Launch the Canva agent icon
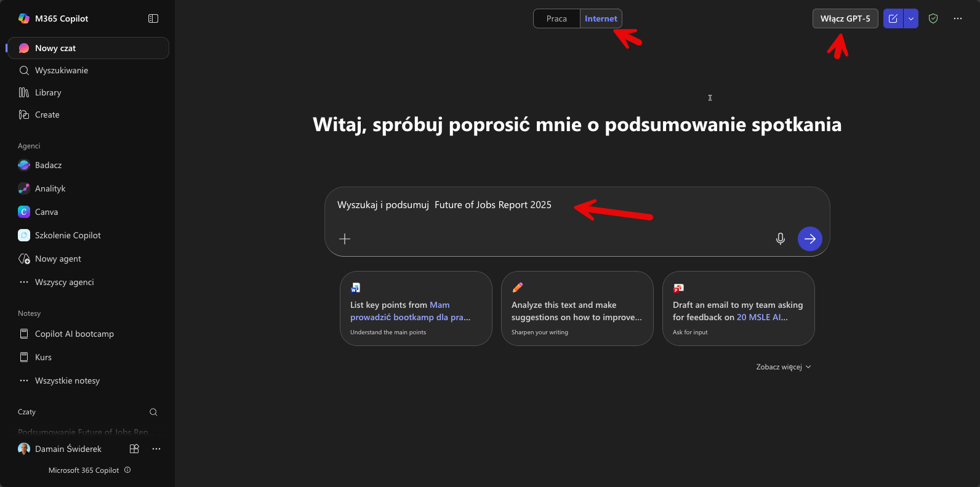The image size is (980, 487). point(24,212)
